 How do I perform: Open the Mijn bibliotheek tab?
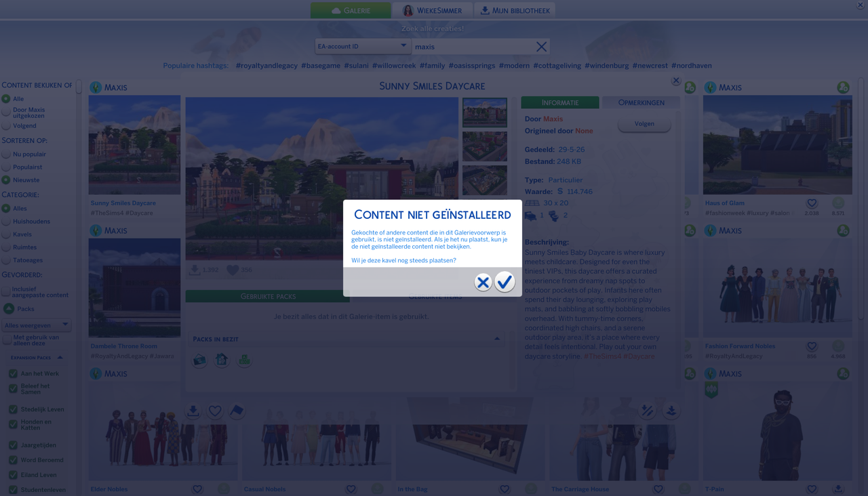[515, 10]
